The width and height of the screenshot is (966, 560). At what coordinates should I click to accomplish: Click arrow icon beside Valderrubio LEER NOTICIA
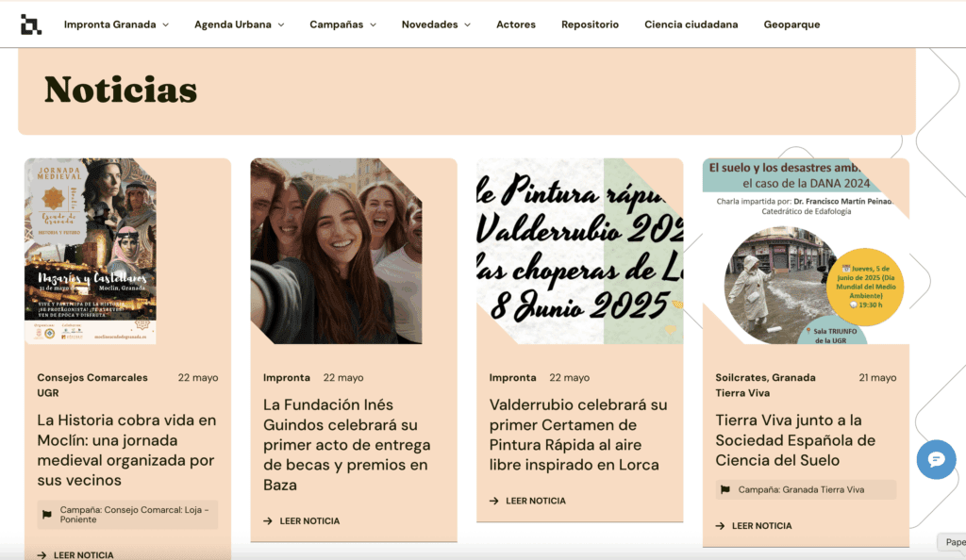pyautogui.click(x=494, y=501)
